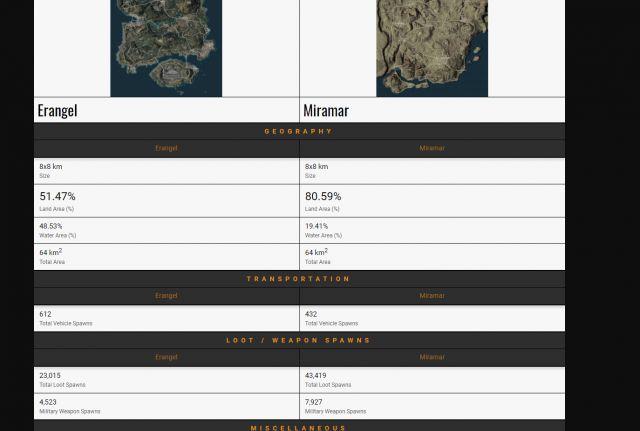Select Erangel's 64 km² total area
The width and height of the screenshot is (640, 431).
(x=51, y=252)
